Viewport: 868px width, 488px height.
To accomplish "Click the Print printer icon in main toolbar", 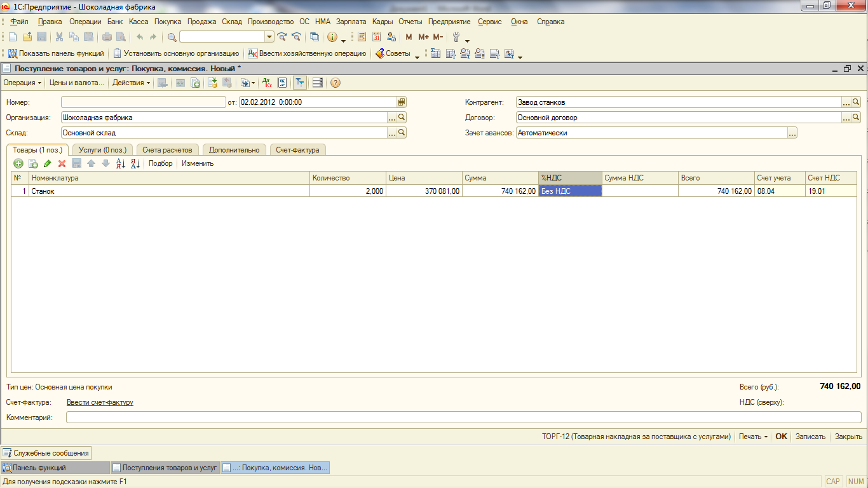I will pyautogui.click(x=107, y=37).
